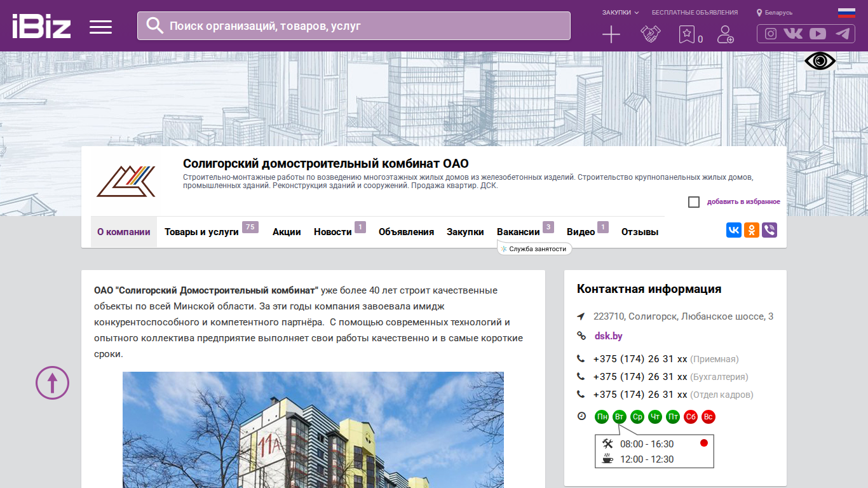Open the Беларусь location selector
Viewport: 868px width, 488px height.
tap(775, 13)
